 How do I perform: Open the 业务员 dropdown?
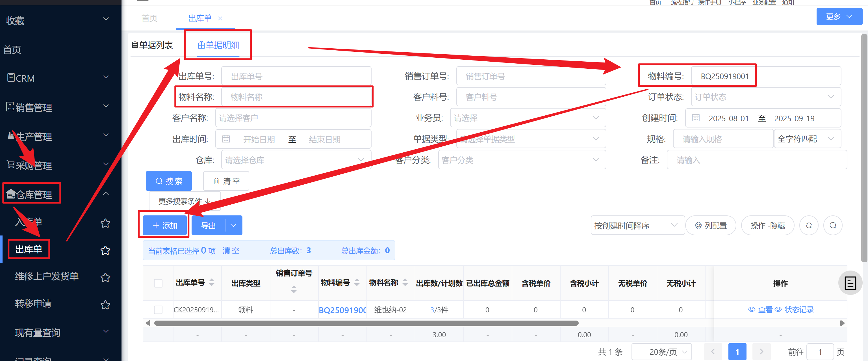[528, 118]
